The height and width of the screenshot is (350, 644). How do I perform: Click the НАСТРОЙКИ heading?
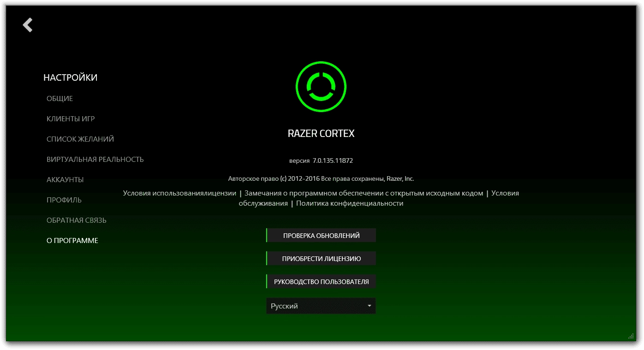71,77
